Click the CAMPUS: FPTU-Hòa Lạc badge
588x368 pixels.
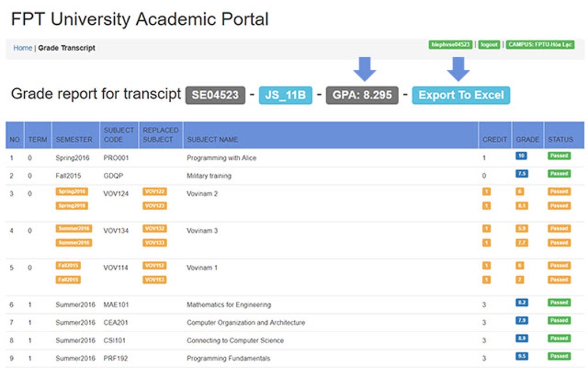click(x=540, y=45)
